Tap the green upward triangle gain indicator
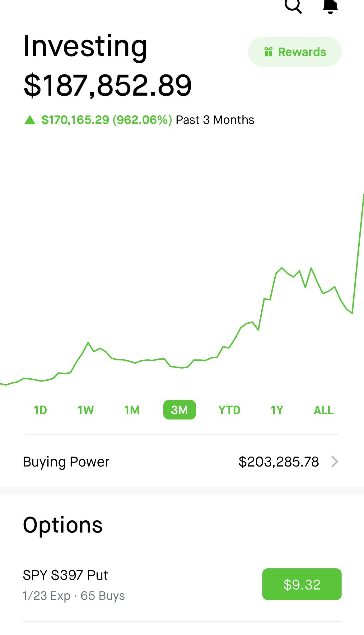Image resolution: width=364 pixels, height=635 pixels. pyautogui.click(x=30, y=120)
